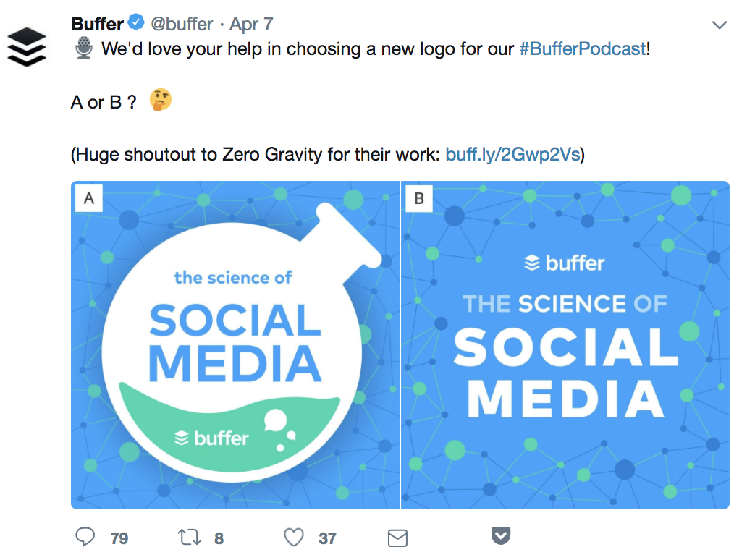Click the 37 likes count
Image resolution: width=734 pixels, height=560 pixels.
(x=327, y=538)
